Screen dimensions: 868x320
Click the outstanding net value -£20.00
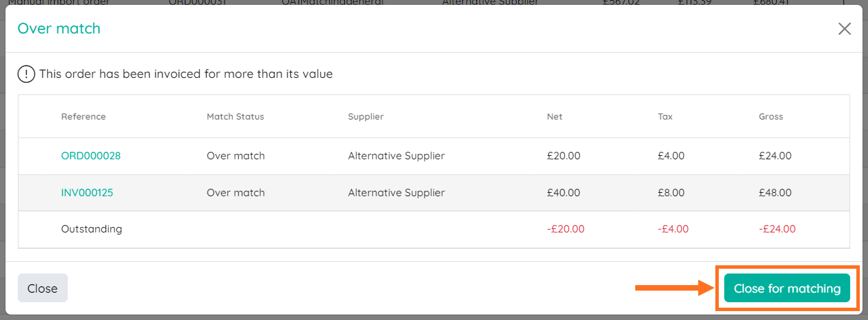[x=566, y=229]
